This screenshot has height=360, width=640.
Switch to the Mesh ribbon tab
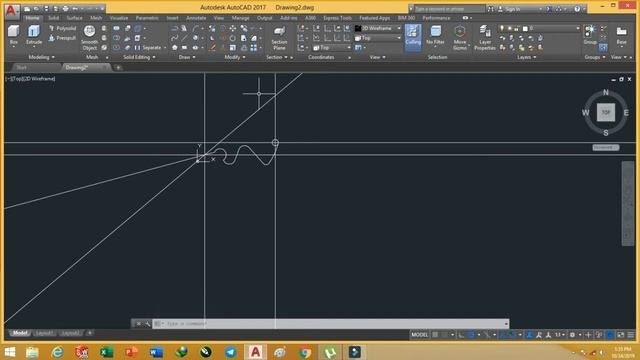click(x=96, y=18)
